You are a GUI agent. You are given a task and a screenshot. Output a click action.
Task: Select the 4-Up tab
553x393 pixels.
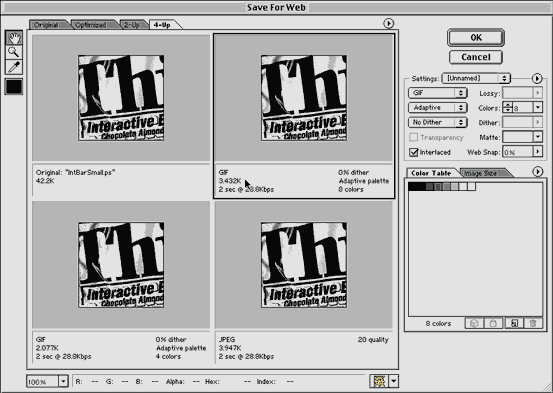click(163, 25)
